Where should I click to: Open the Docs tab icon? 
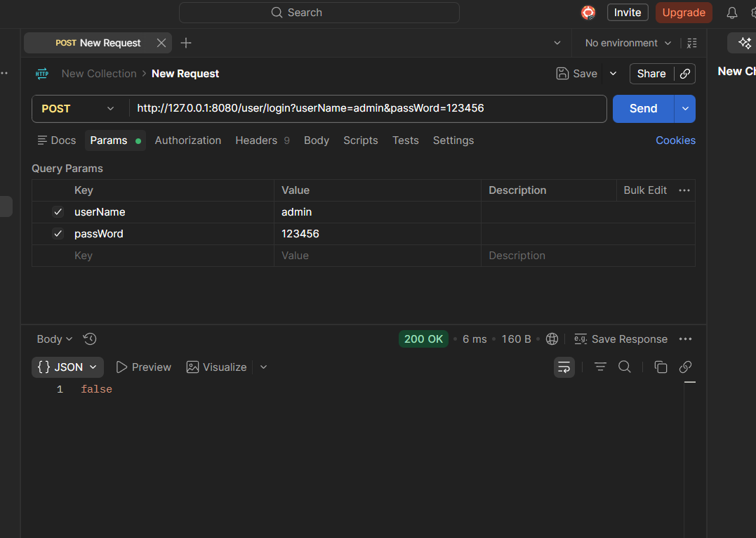pos(42,140)
